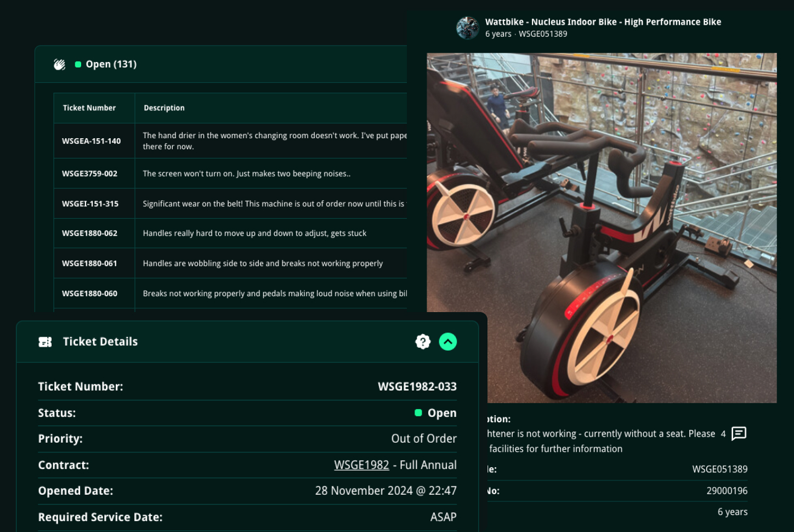Open the large Wattbike bike photo
Viewport: 794px width, 532px height.
(x=602, y=228)
